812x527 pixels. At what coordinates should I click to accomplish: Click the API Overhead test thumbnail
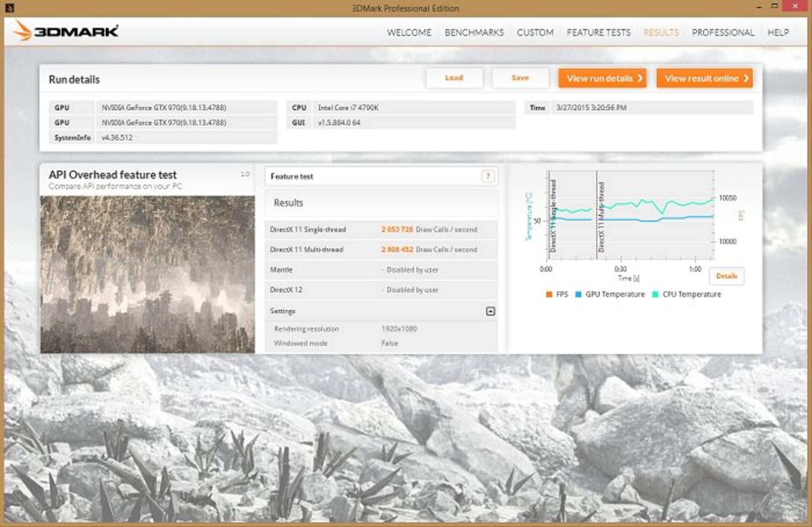point(148,274)
